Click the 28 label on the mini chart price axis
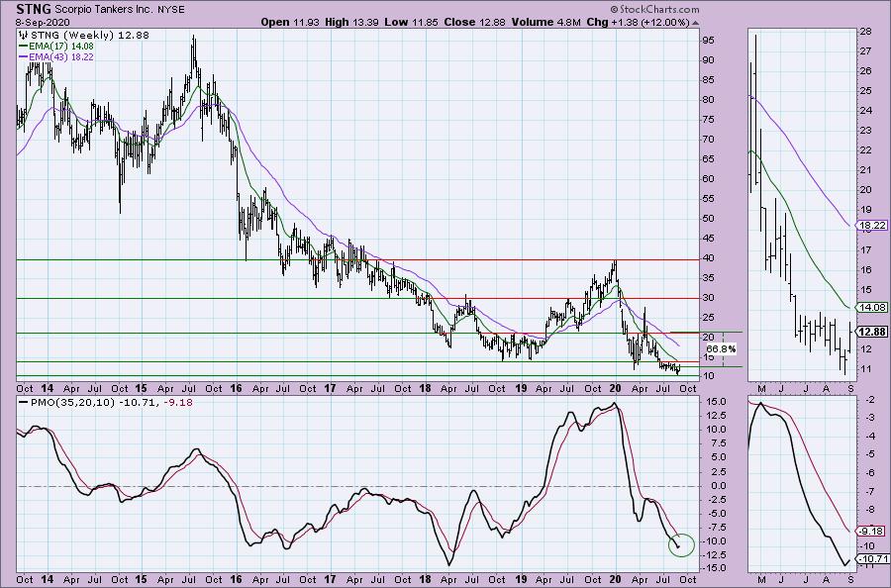 (x=865, y=32)
